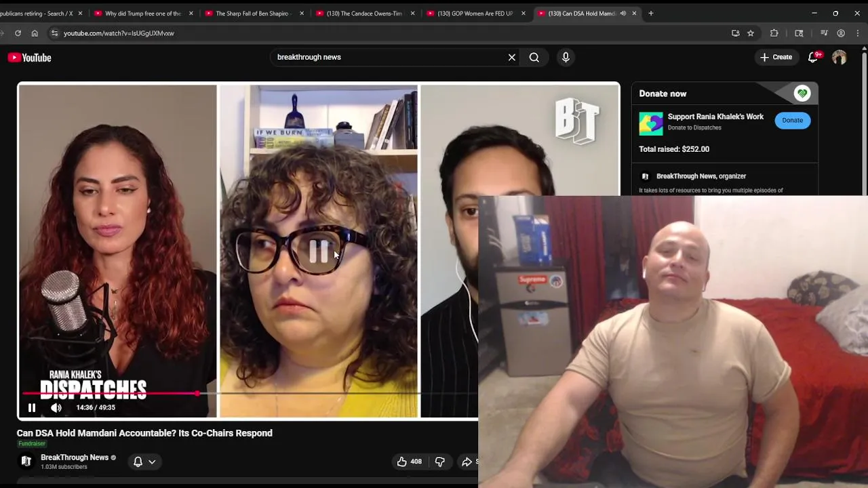Start voice search with the microphone icon
Viewport: 868px width, 488px height.
pos(566,58)
